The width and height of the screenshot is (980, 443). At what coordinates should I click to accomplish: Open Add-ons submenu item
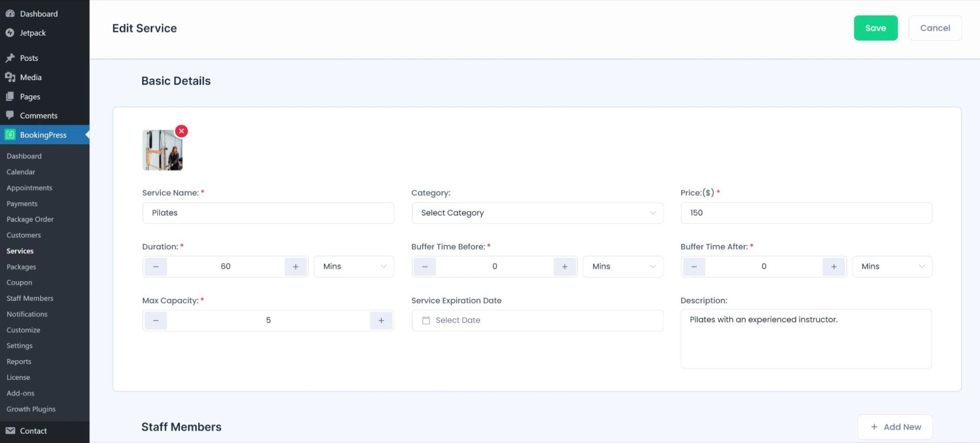(x=20, y=393)
